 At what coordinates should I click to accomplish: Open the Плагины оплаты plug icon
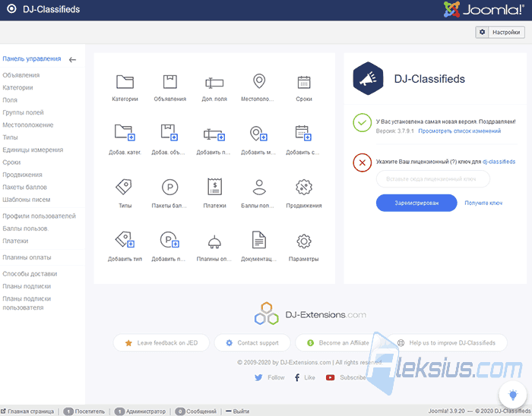tap(214, 241)
